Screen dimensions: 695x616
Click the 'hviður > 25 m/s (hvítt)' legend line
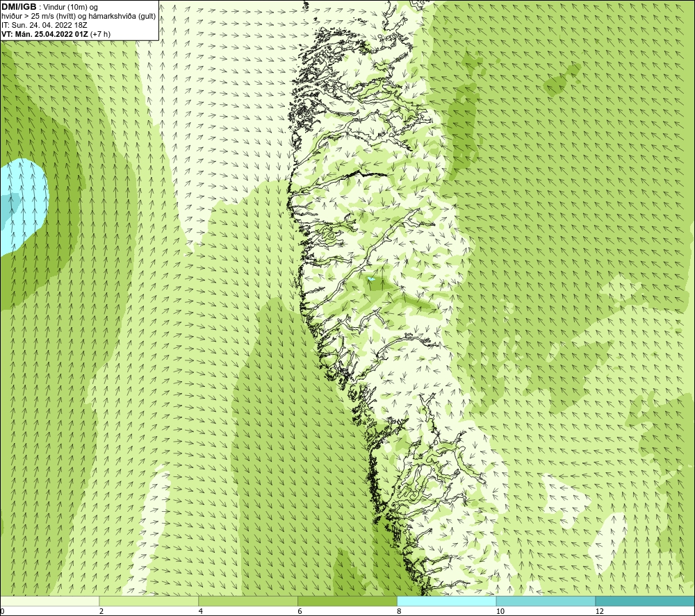pos(79,16)
